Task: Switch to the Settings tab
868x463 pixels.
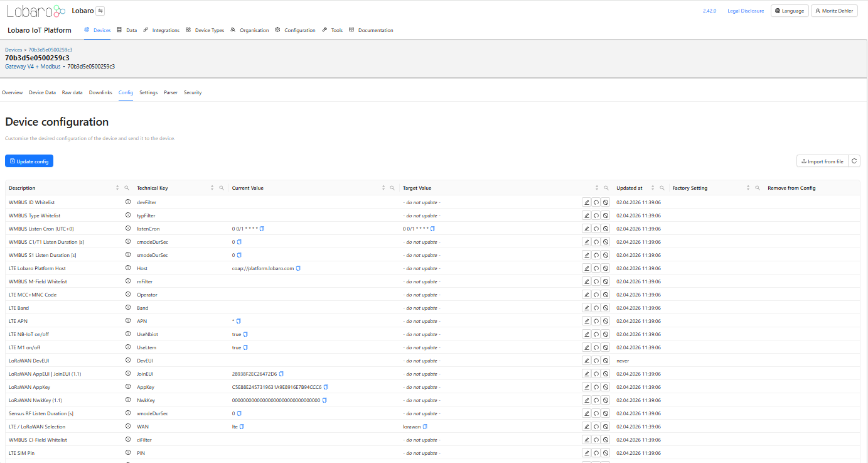Action: pyautogui.click(x=149, y=92)
